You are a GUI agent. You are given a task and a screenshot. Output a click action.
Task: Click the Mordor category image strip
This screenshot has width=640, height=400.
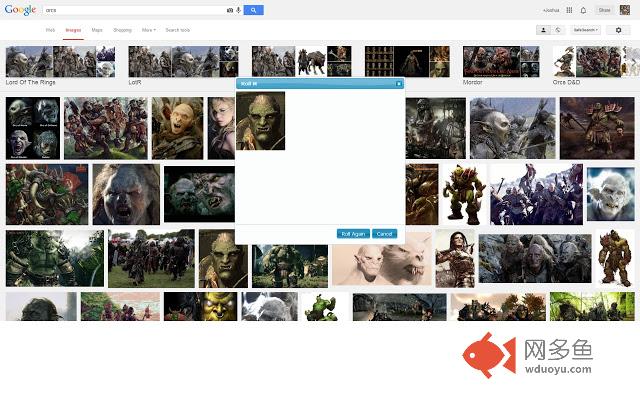point(501,61)
